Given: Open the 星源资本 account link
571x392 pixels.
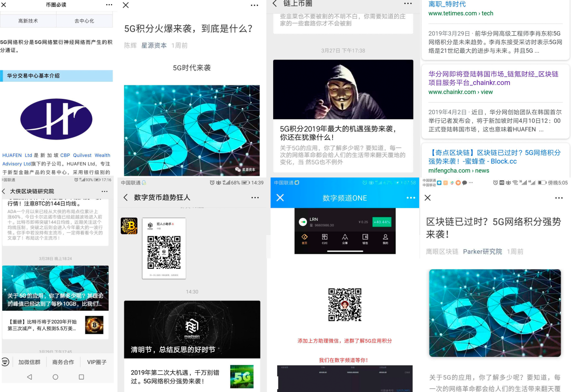Looking at the screenshot, I should click(154, 45).
